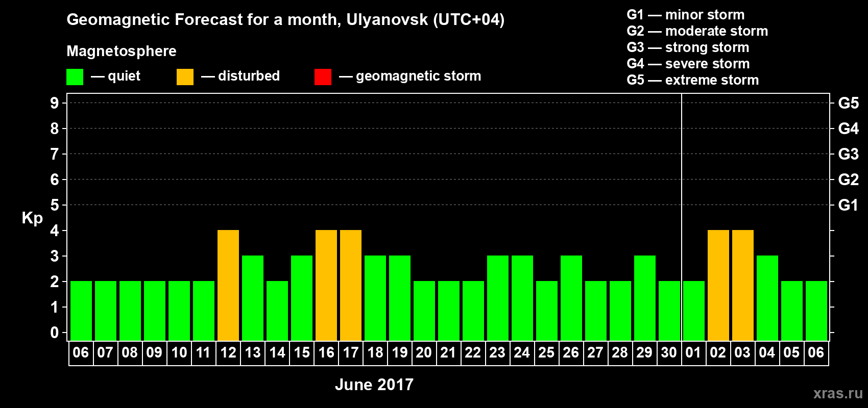This screenshot has width=868, height=408.
Task: Click the orange bar for July 02
Action: (x=718, y=285)
